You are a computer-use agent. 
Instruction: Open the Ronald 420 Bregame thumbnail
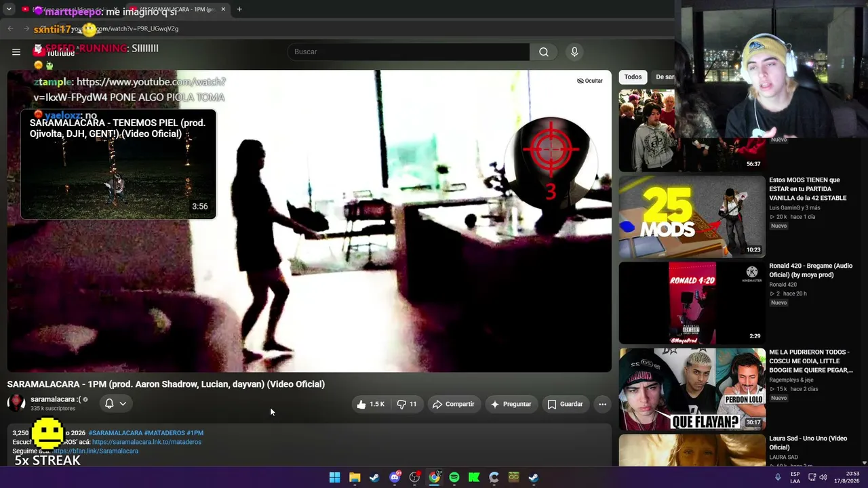pos(692,303)
